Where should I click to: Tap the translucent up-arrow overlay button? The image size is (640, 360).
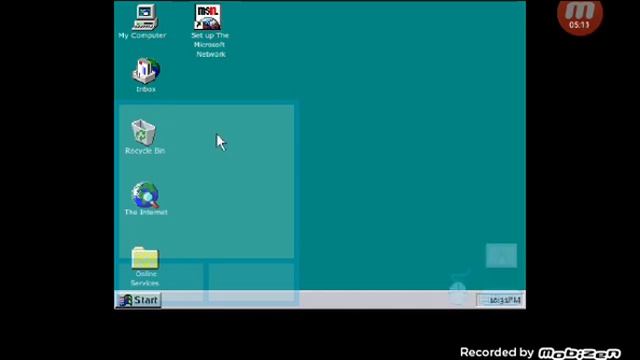tap(501, 256)
